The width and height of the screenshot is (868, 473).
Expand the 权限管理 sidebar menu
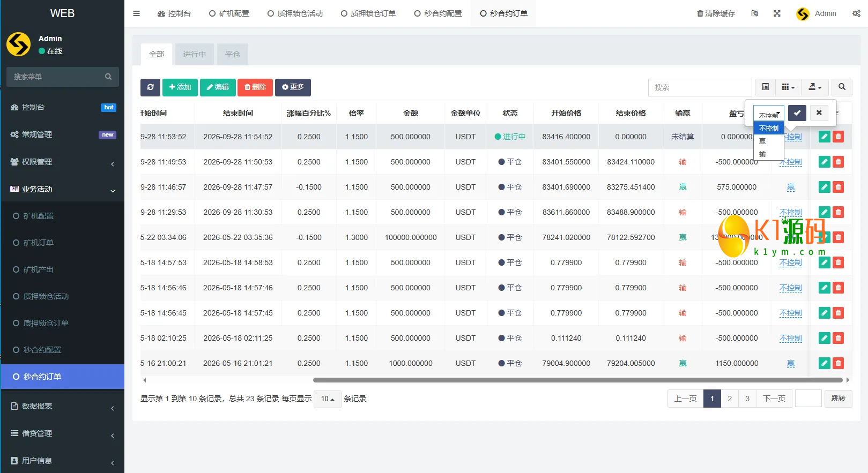(x=63, y=162)
